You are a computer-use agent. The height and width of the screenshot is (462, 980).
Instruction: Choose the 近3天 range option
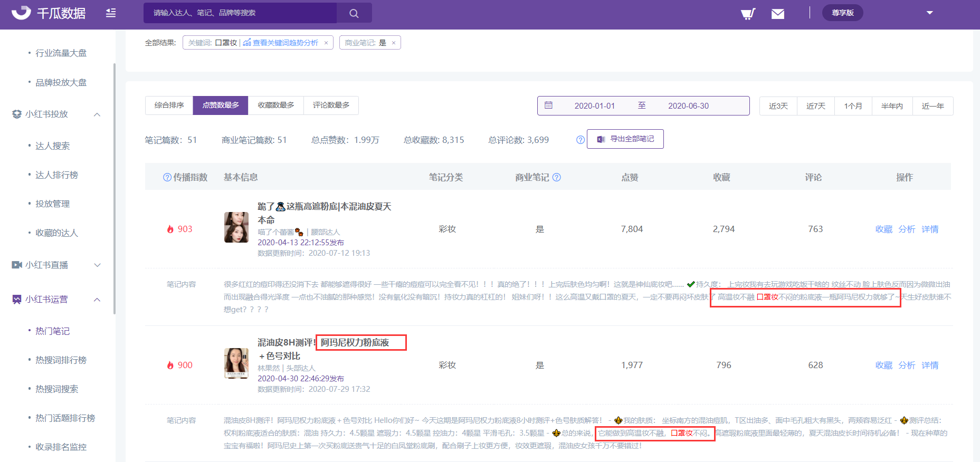click(778, 106)
